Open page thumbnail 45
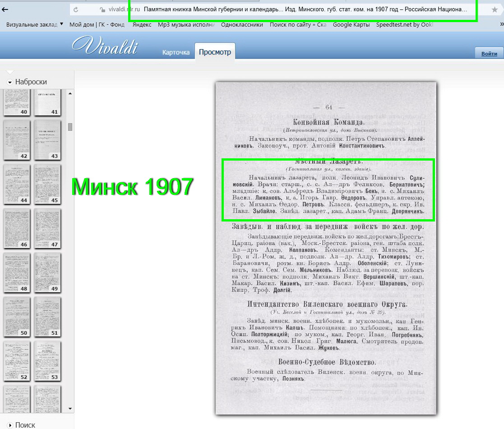The width and height of the screenshot is (504, 429). click(47, 184)
